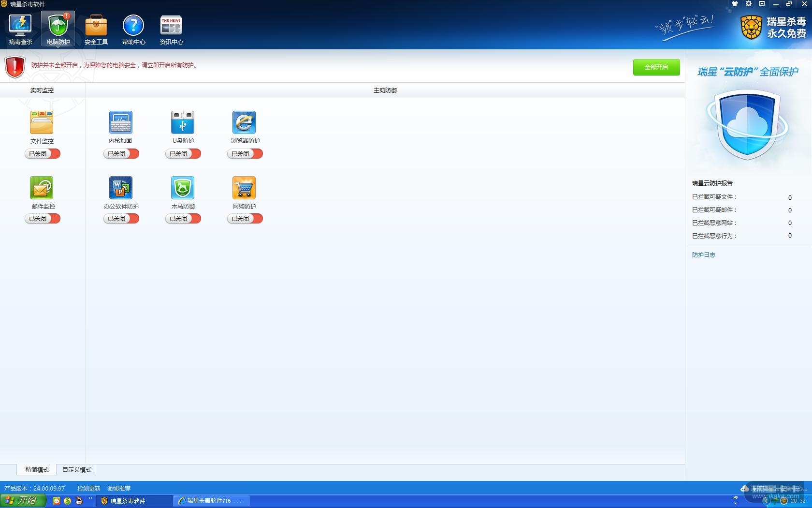Viewport: 812px width, 508px height.
Task: Switch to the 自定义模式 tab
Action: (x=76, y=470)
